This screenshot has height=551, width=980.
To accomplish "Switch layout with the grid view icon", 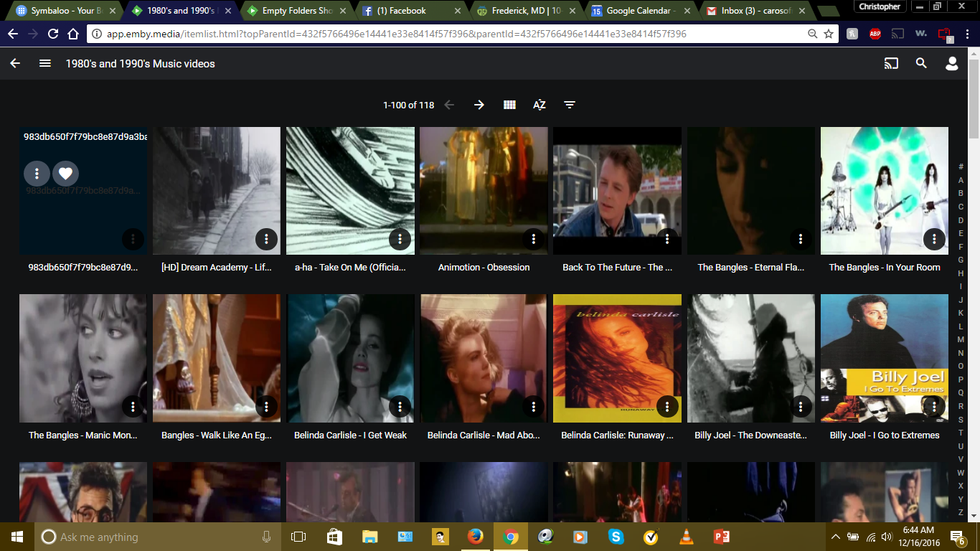I will [x=509, y=105].
